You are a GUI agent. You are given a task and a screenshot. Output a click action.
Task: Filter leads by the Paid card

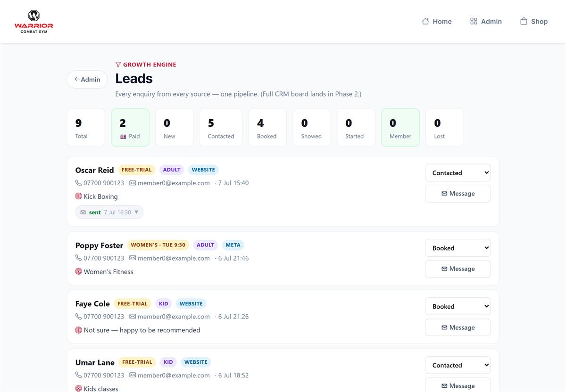tap(130, 128)
